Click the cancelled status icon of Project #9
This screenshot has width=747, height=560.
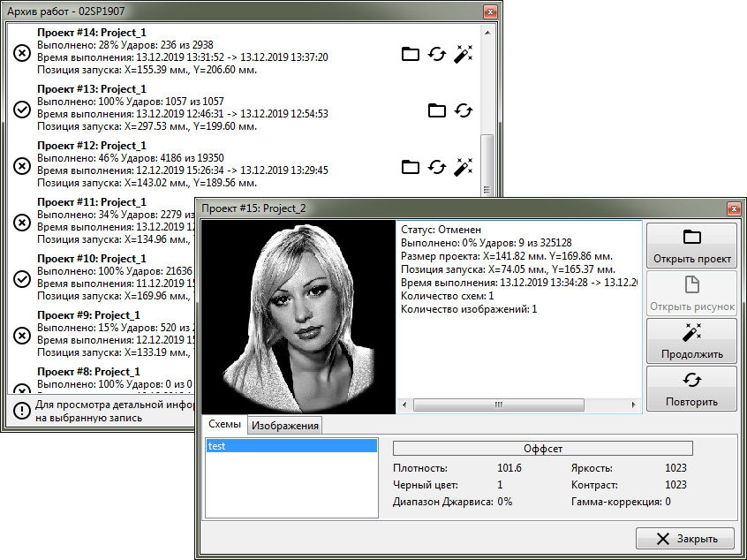(21, 336)
